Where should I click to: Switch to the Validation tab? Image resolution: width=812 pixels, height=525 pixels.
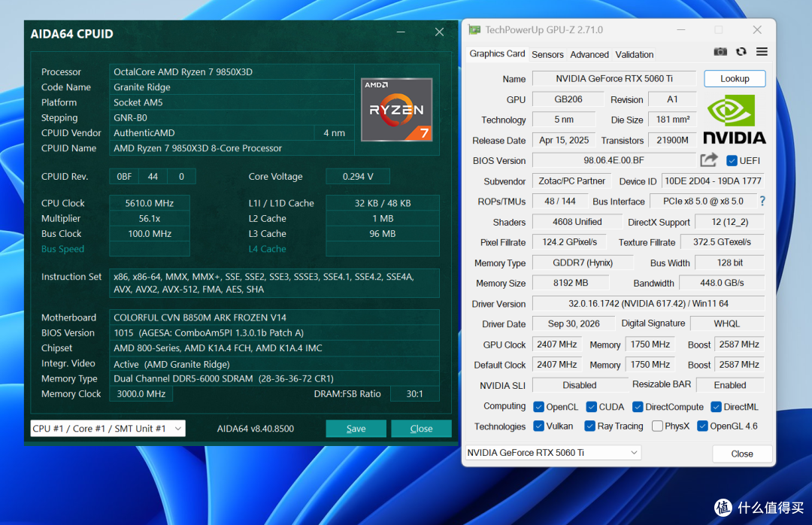pyautogui.click(x=635, y=54)
